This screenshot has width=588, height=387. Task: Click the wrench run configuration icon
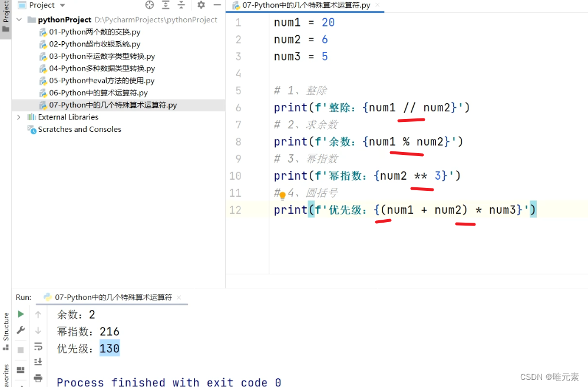point(21,330)
